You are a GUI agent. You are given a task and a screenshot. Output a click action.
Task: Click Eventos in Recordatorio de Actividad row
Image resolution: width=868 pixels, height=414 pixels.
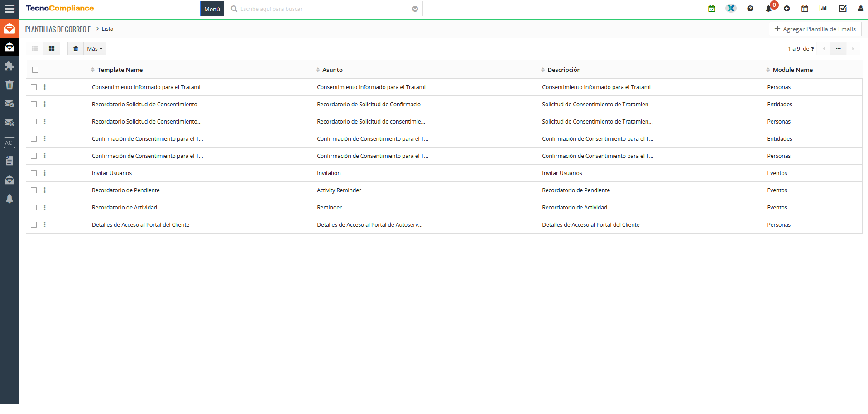pos(777,208)
